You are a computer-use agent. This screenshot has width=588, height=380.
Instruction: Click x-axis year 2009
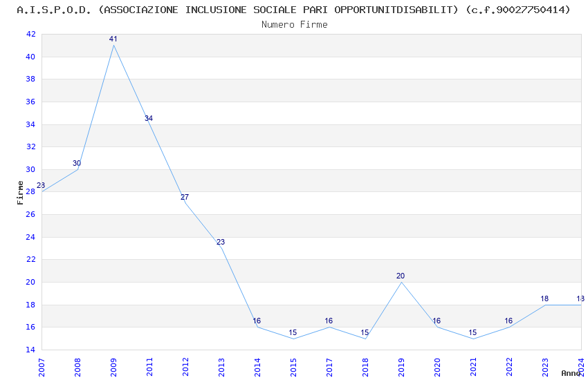pyautogui.click(x=113, y=368)
